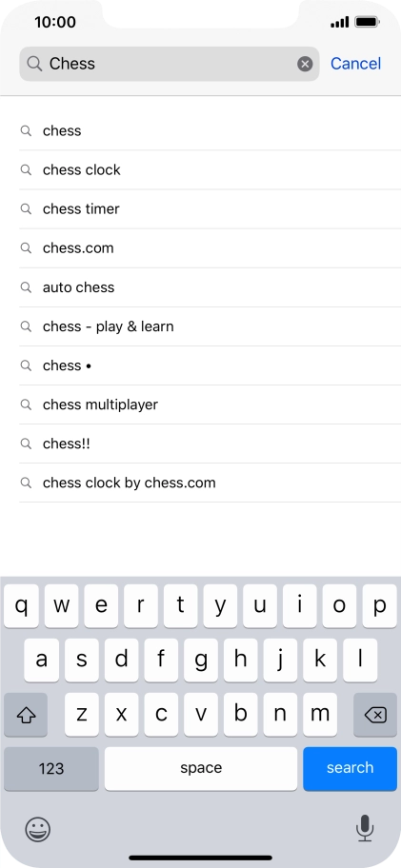Tap the space bar key
The height and width of the screenshot is (868, 401).
pos(201,768)
